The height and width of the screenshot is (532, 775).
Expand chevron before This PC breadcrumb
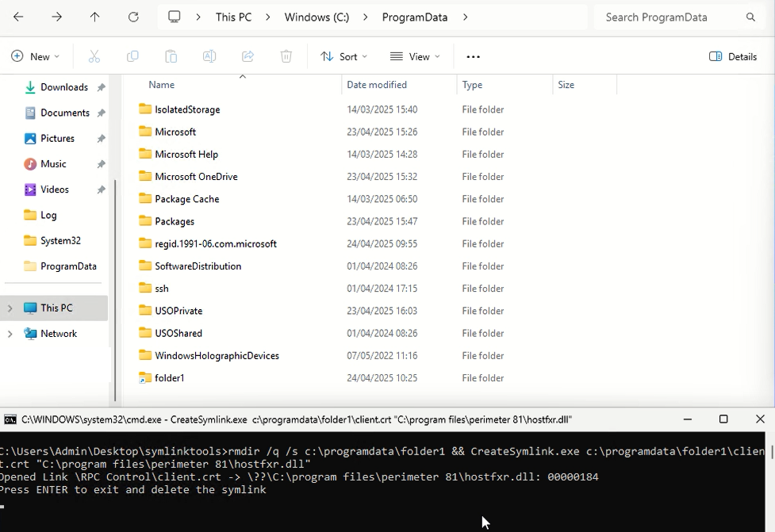pyautogui.click(x=198, y=17)
